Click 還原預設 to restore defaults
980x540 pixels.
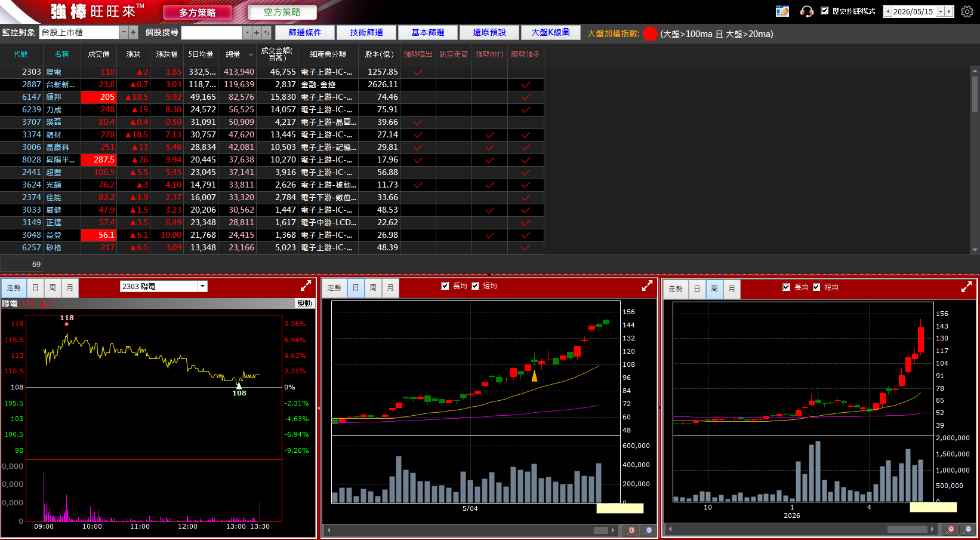pos(489,32)
